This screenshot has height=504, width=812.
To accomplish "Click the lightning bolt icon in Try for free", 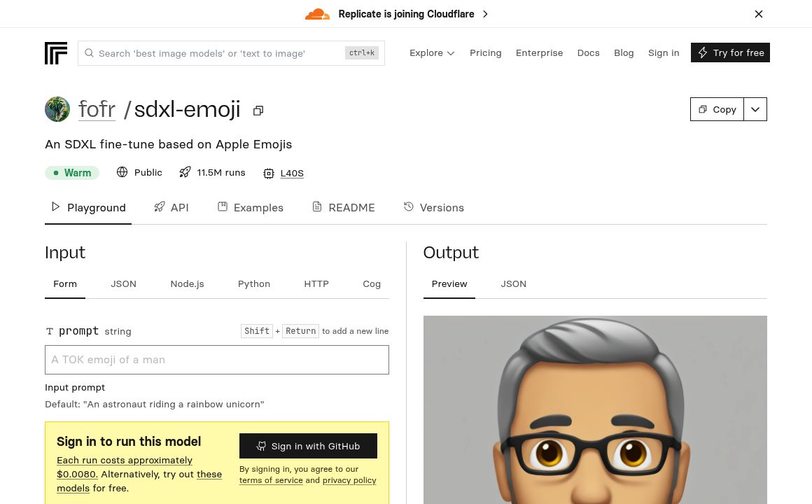I will 702,52.
